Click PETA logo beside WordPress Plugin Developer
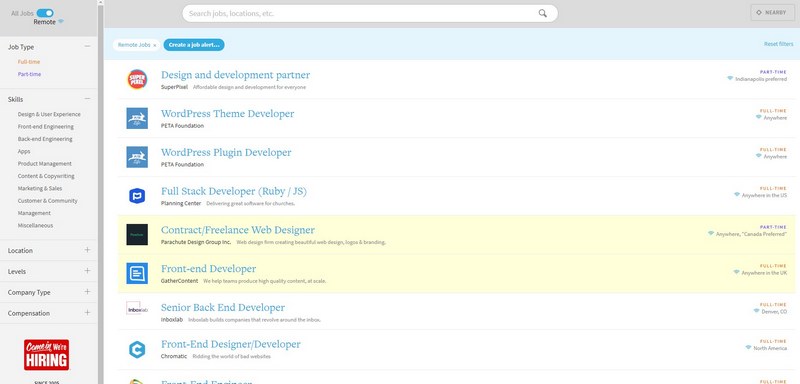Viewport: 800px width, 384px height. pos(137,157)
